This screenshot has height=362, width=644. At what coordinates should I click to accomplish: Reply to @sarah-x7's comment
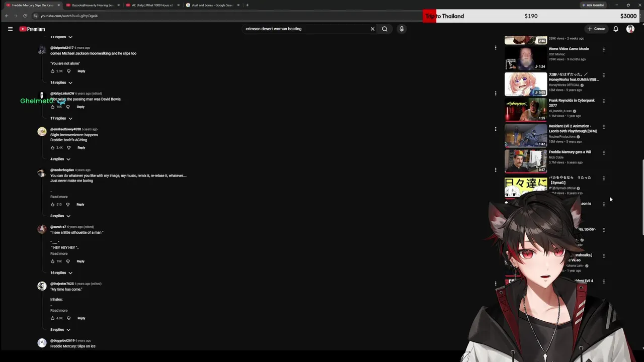[x=80, y=261]
